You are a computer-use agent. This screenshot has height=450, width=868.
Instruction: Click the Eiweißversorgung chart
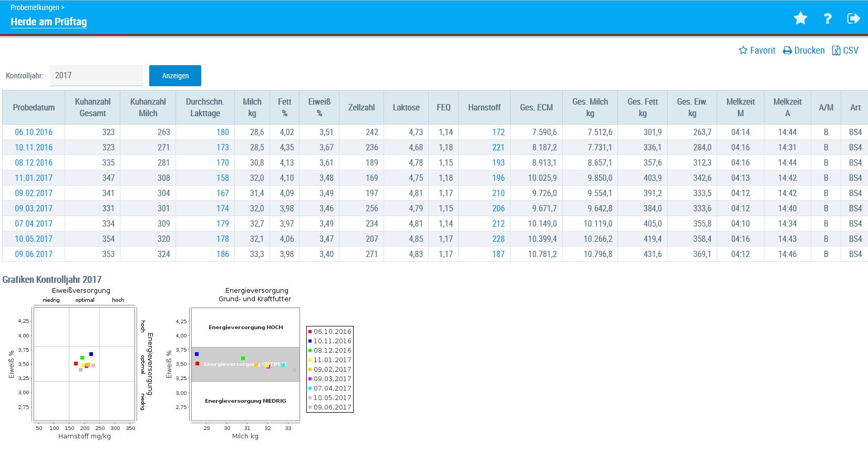coord(84,364)
